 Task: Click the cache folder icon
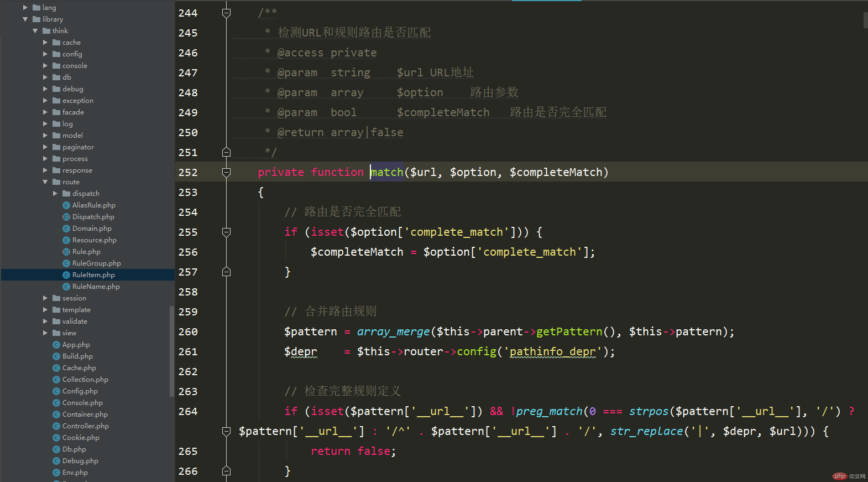point(56,43)
